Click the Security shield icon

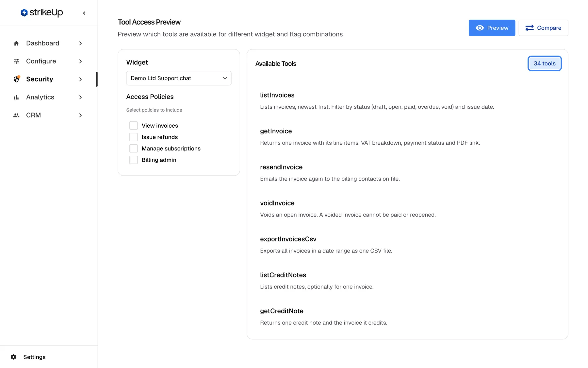click(16, 79)
